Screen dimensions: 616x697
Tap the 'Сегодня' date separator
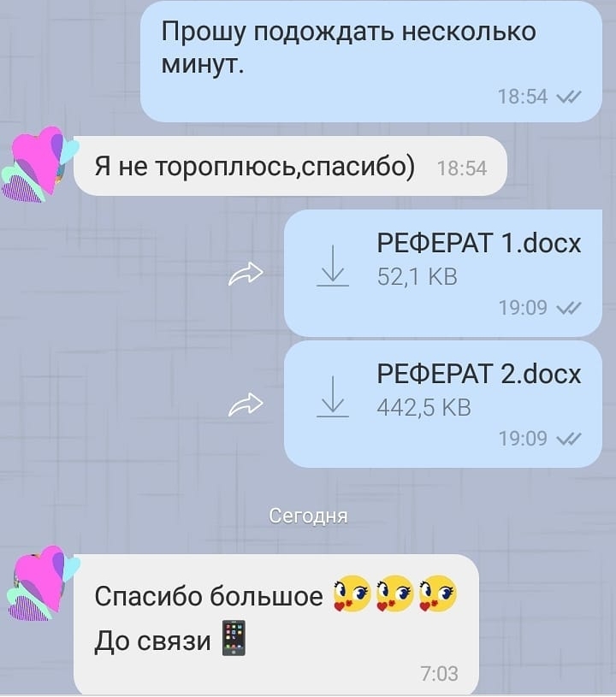[308, 516]
